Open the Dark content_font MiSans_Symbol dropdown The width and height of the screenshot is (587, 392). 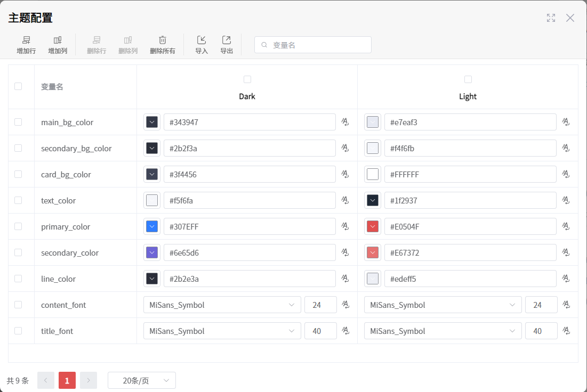(222, 305)
